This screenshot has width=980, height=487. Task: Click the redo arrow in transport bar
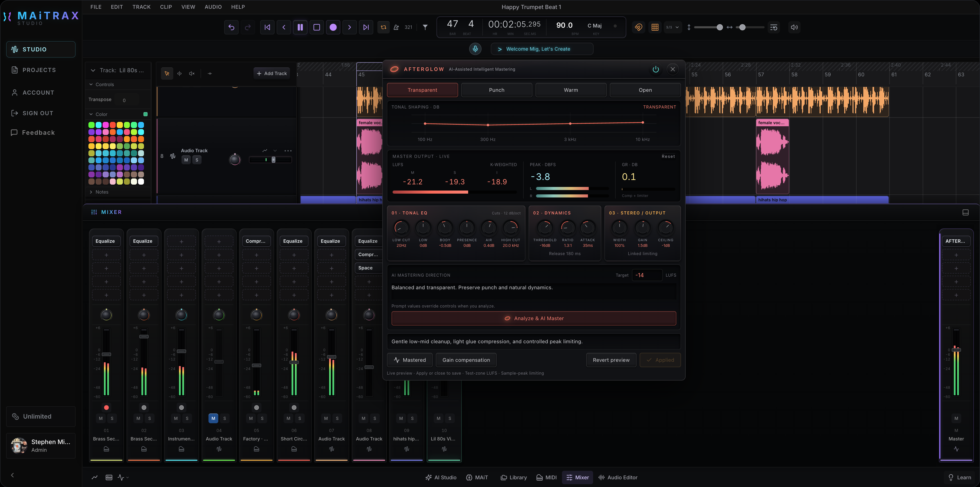(x=248, y=27)
